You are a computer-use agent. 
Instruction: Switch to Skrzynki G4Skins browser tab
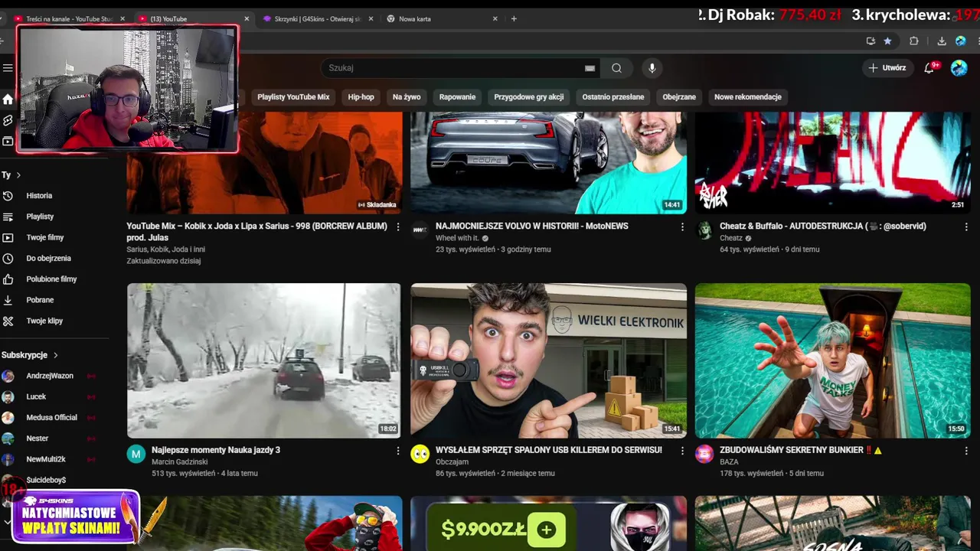318,19
